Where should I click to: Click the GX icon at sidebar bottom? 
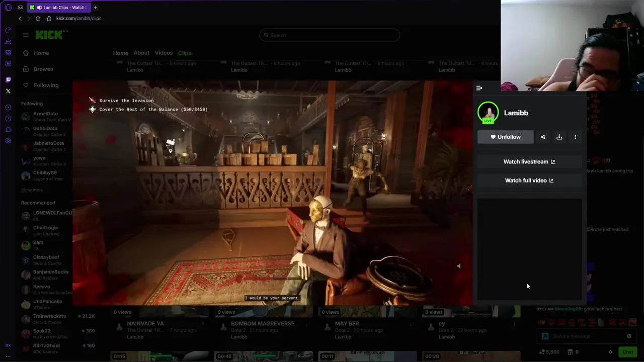(8, 345)
